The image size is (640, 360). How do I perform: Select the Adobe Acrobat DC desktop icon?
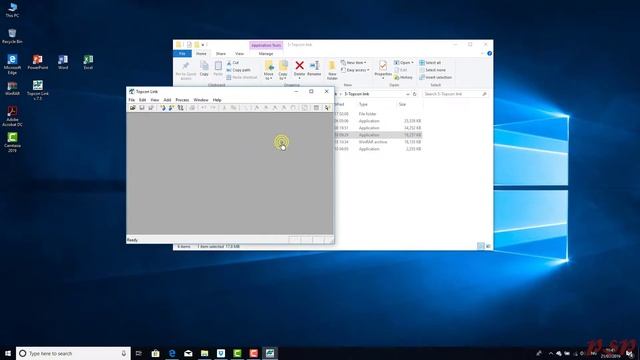[12, 116]
